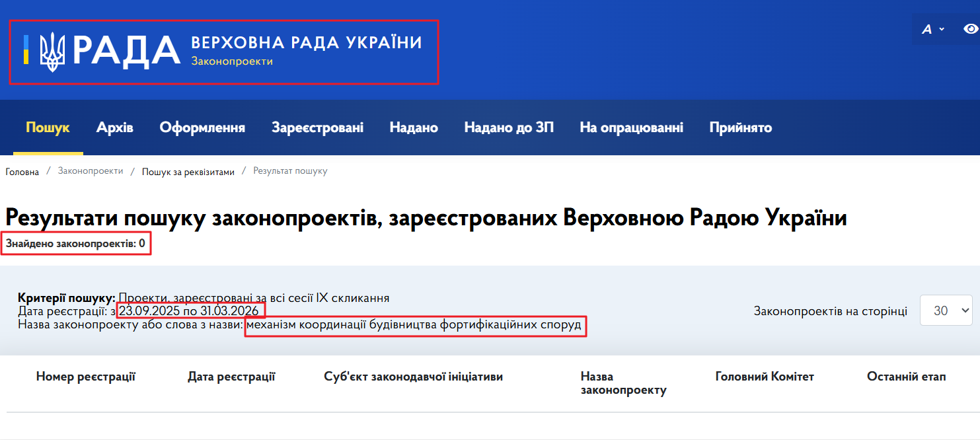The image size is (980, 440).
Task: Click search phrase 'механізм координації будівництва фортифікаційних споруд'
Action: point(414,325)
